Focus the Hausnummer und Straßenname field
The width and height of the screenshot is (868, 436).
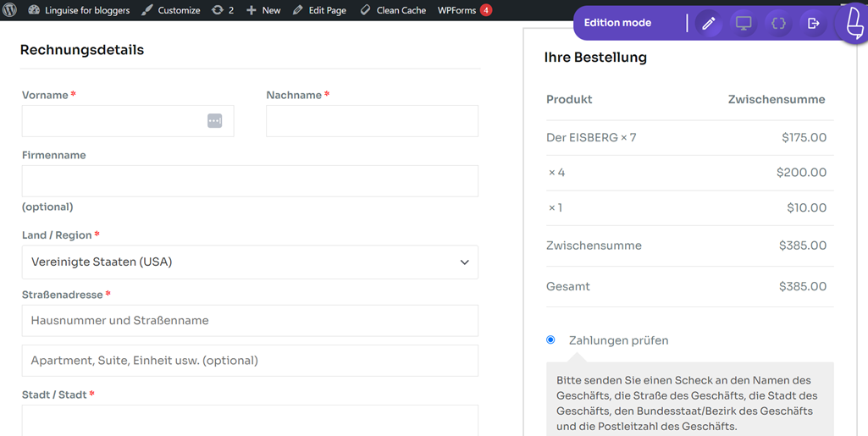(250, 320)
